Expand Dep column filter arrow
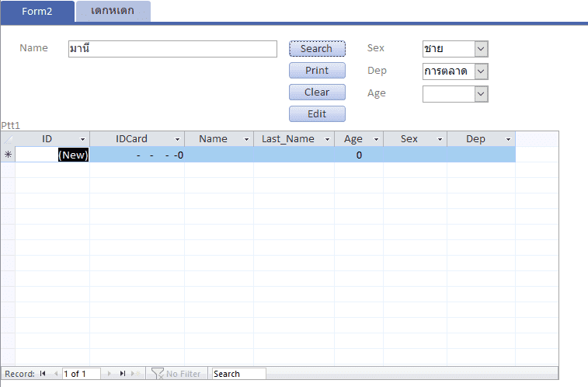Screen dimensions: 588x387 (x=508, y=139)
